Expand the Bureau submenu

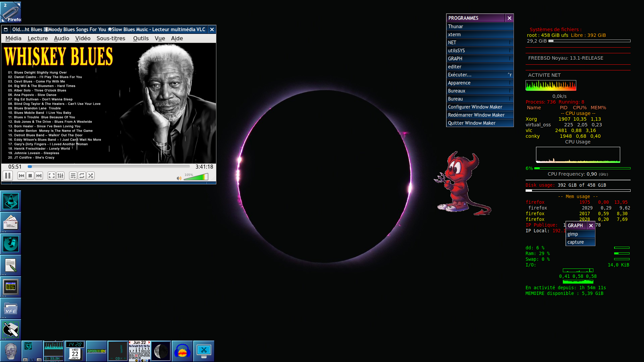click(480, 99)
